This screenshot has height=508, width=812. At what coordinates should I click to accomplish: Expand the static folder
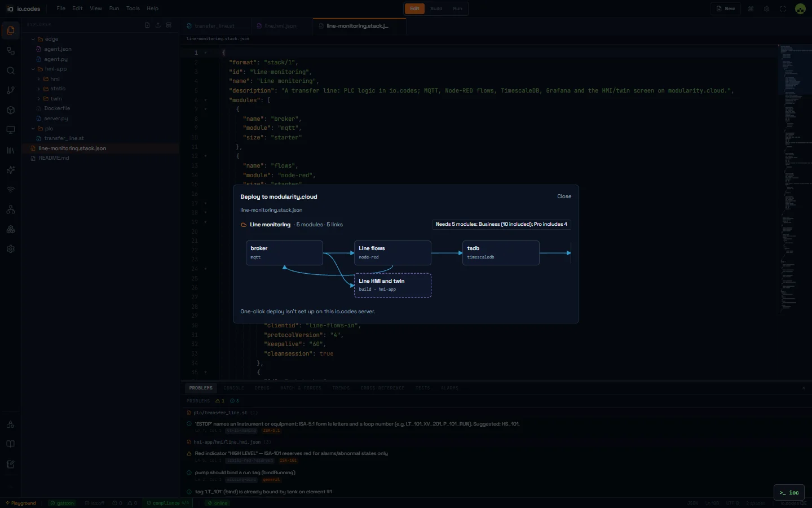click(39, 89)
